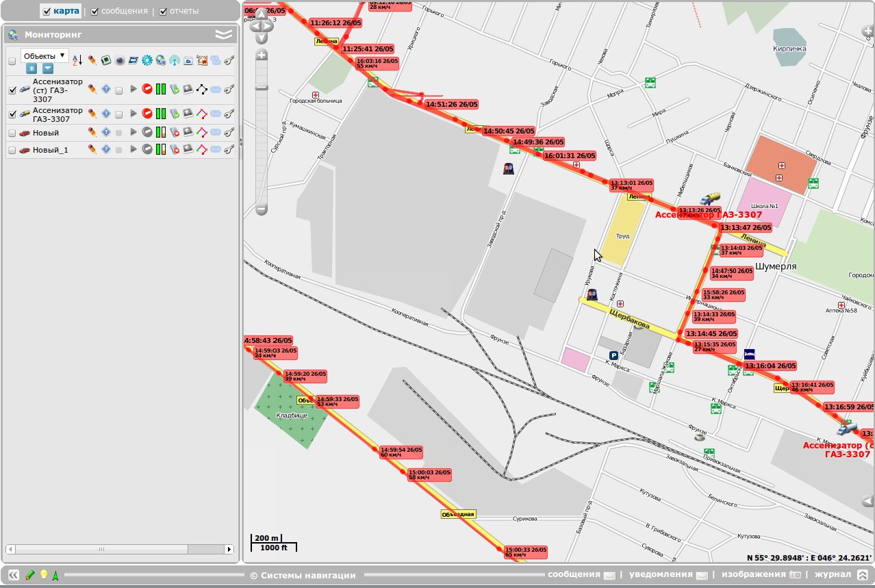Viewport: 875px width, 588px height.
Task: Click the A-Z sort icon in the objects header
Action: 77,60
